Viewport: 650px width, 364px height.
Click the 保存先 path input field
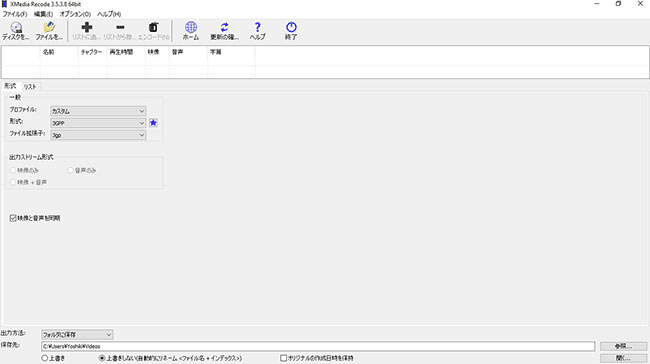point(318,346)
